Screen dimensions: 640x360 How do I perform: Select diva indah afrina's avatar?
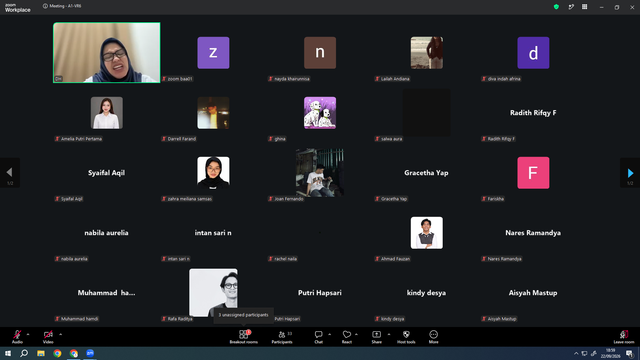pos(533,53)
